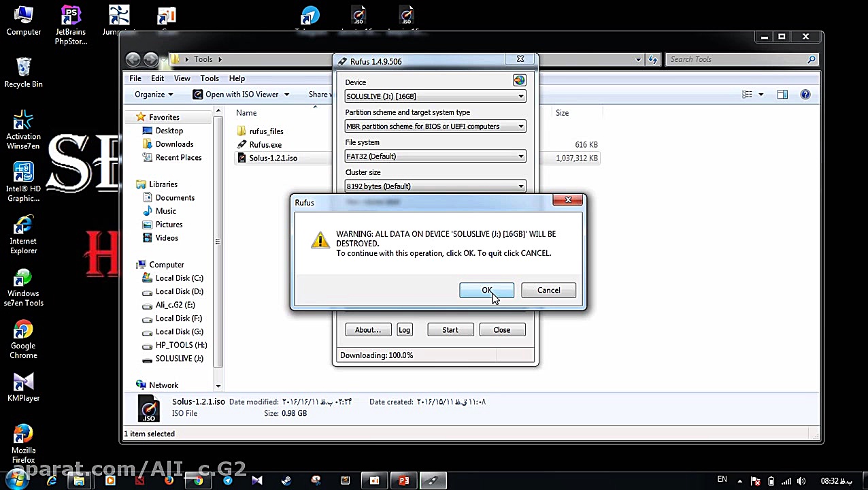Open the Rufus About dialog

368,330
